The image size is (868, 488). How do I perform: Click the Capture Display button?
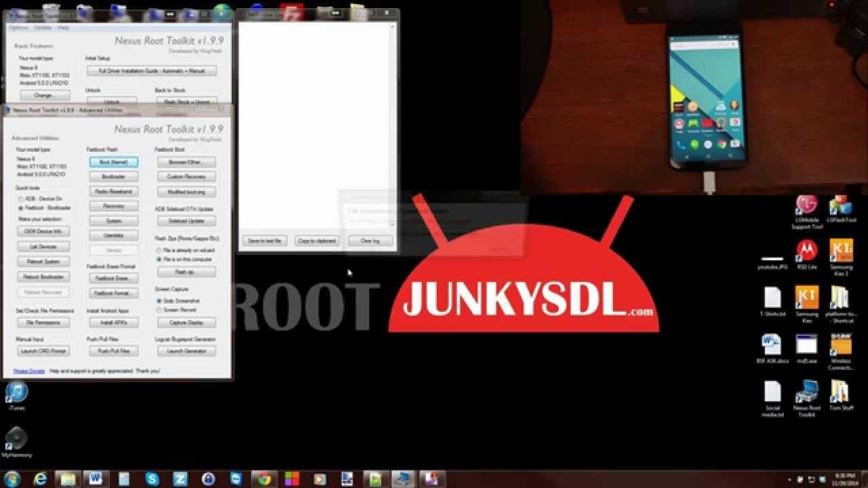[x=186, y=323]
